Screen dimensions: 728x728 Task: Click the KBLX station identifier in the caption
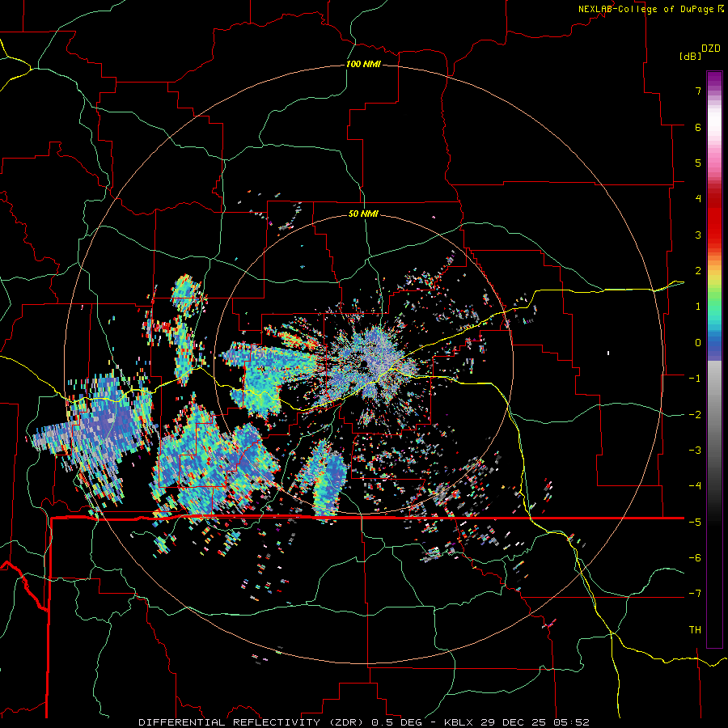[459, 722]
